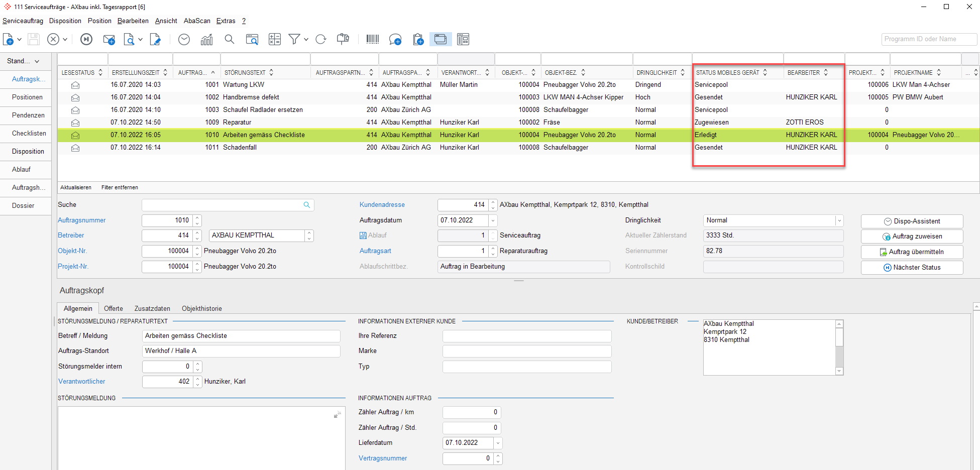The height and width of the screenshot is (470, 980).
Task: Click the Nächster Status button
Action: click(x=912, y=267)
